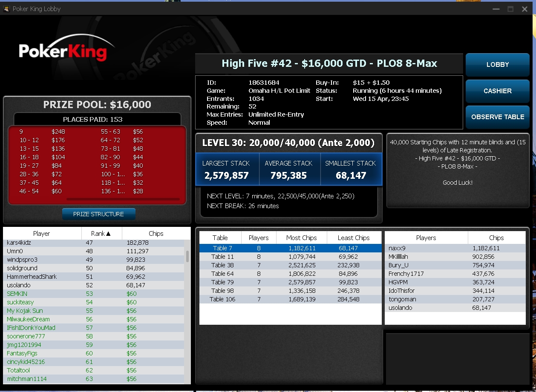Screen dimensions: 536x392
Task: Click the LARGEST STACK 2,579,857 box
Action: pyautogui.click(x=227, y=169)
